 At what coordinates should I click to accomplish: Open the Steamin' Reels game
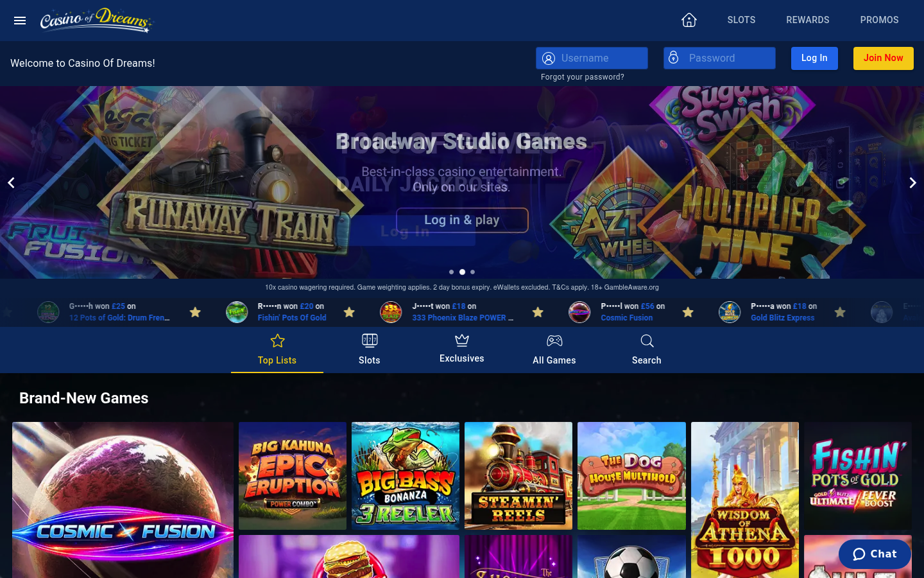(518, 476)
